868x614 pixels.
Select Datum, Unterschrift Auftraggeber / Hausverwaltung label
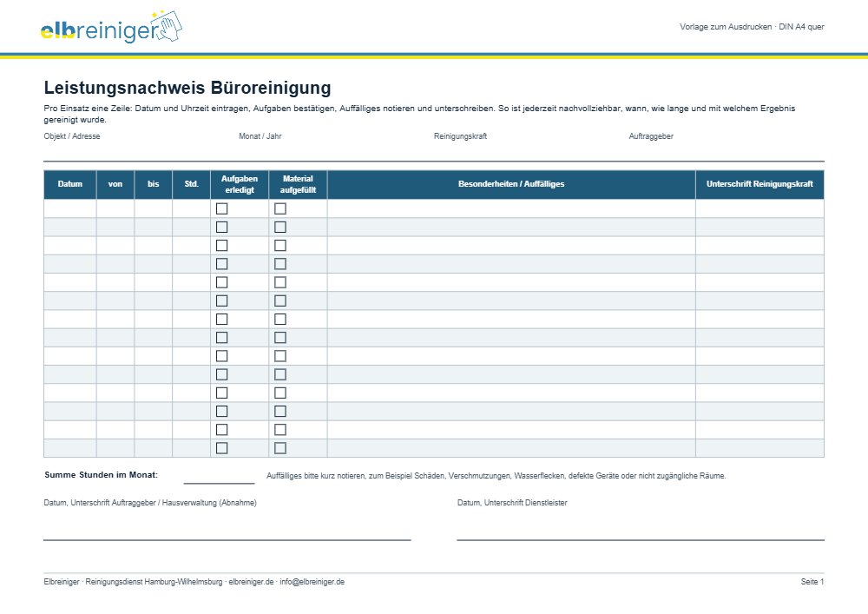point(150,503)
